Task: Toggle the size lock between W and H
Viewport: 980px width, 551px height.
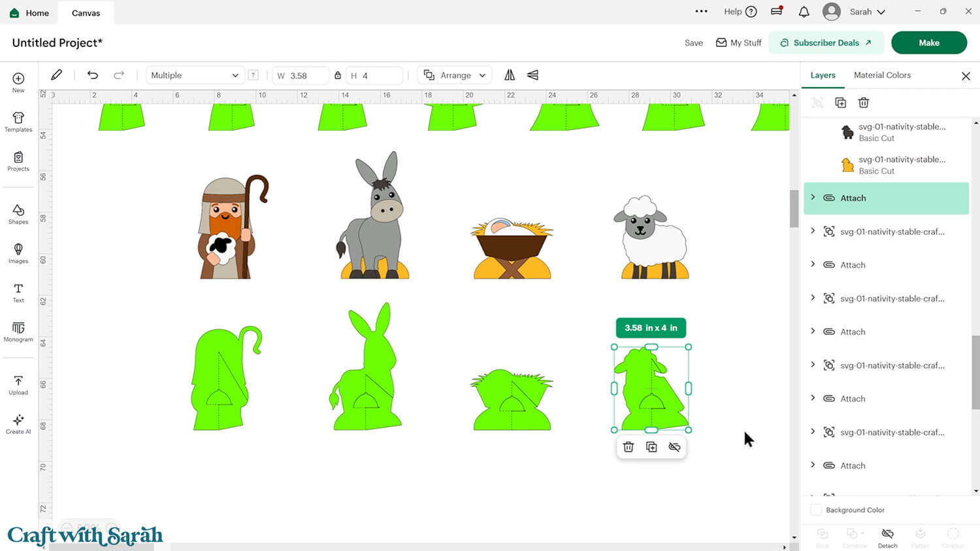Action: pyautogui.click(x=338, y=75)
